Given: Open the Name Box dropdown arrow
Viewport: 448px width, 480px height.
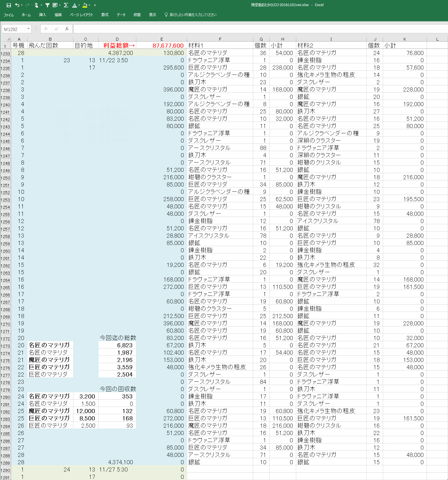Looking at the screenshot, I should [28, 29].
